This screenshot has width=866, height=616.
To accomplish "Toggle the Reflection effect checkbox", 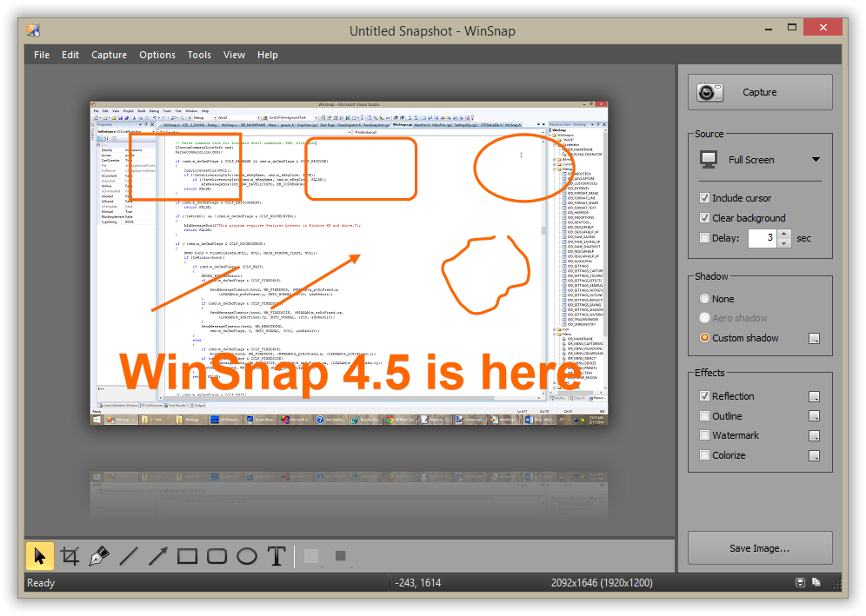I will point(705,396).
